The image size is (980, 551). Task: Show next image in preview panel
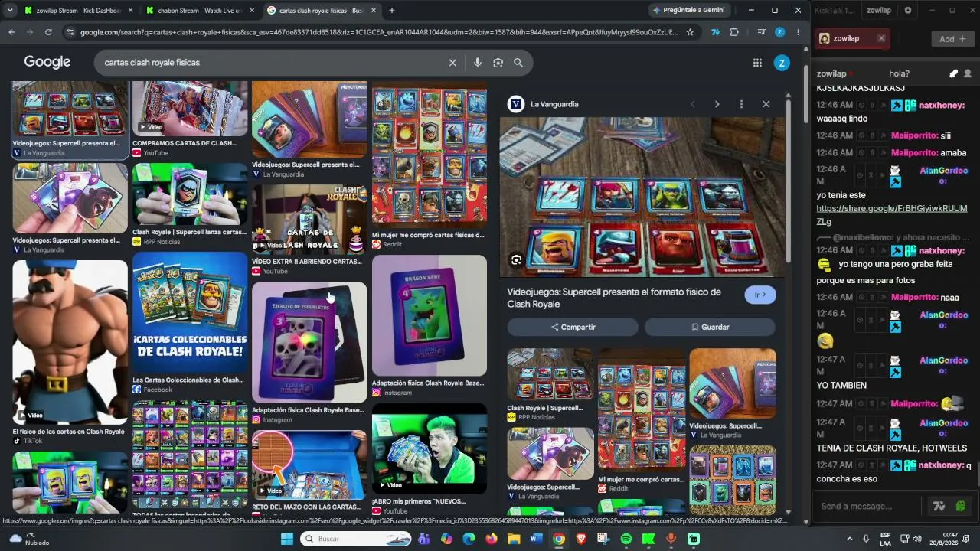[x=717, y=104]
